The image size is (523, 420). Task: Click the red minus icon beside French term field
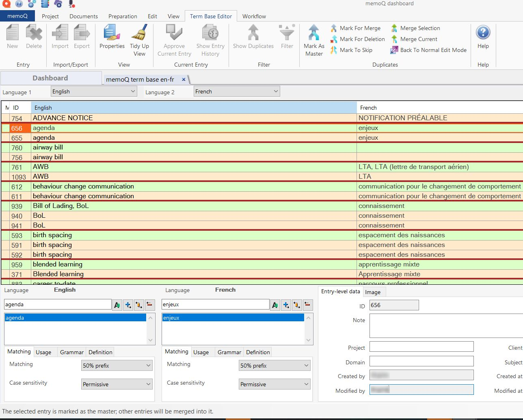pos(308,305)
